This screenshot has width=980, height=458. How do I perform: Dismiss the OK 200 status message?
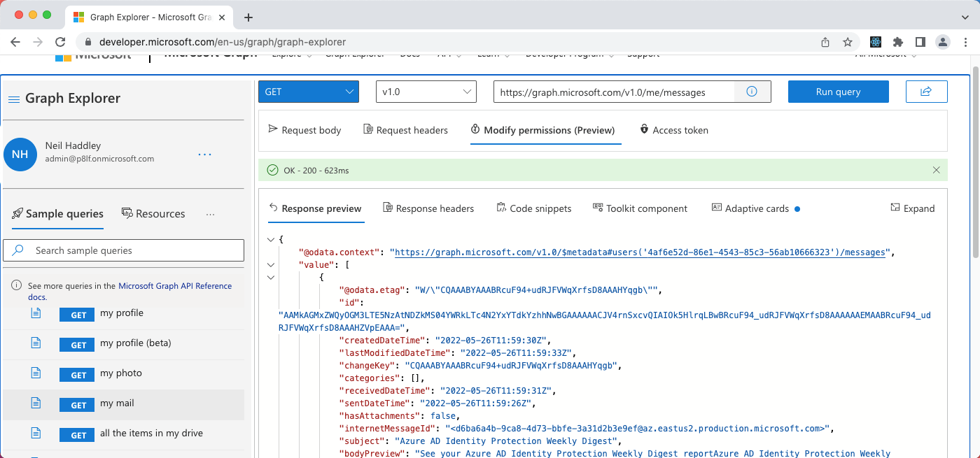click(937, 170)
